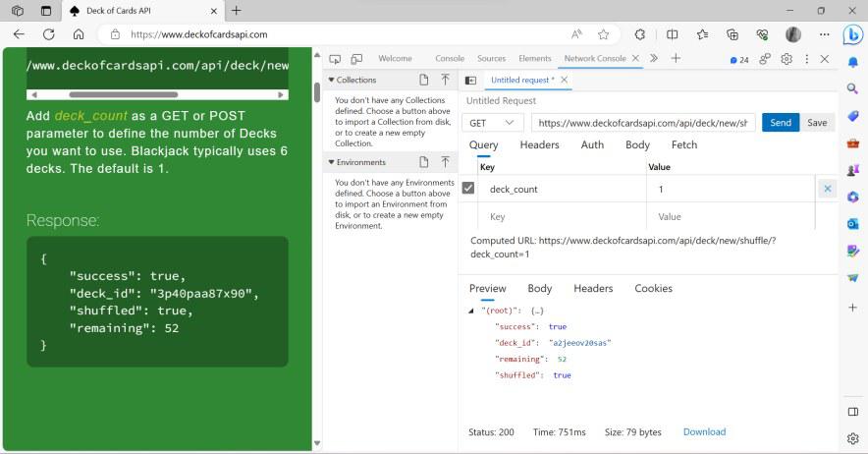Open the Read aloud icon in address bar
Screen dimensions: 868x454
[x=576, y=34]
